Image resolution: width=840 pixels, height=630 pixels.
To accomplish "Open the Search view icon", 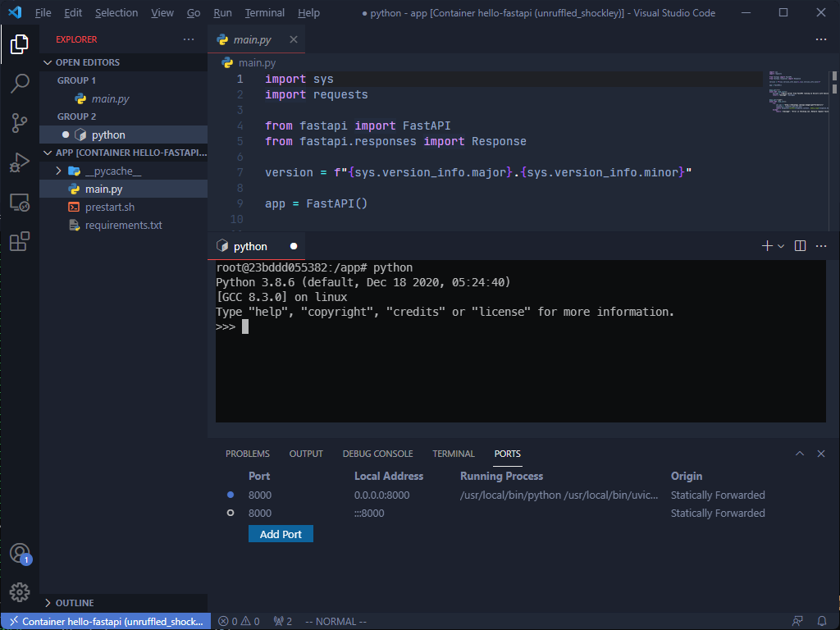I will tap(20, 83).
